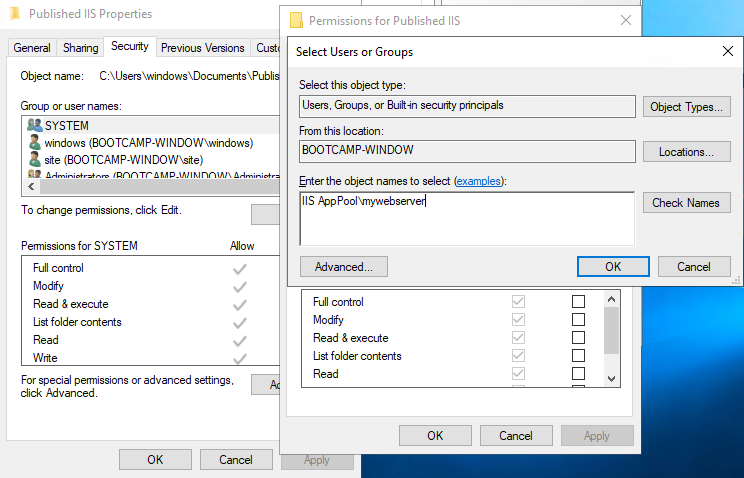This screenshot has width=744, height=478.
Task: Click the folder icon in Published IIS Properties title
Action: [x=15, y=14]
